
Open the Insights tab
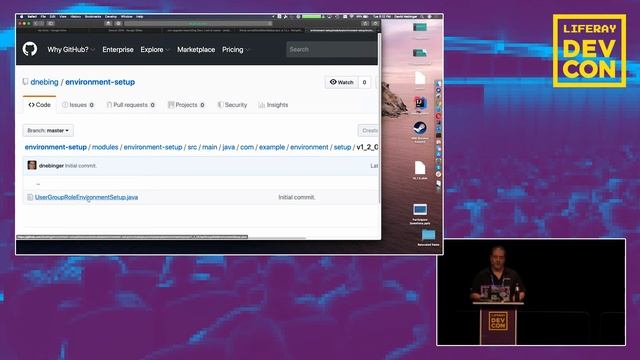click(x=273, y=105)
